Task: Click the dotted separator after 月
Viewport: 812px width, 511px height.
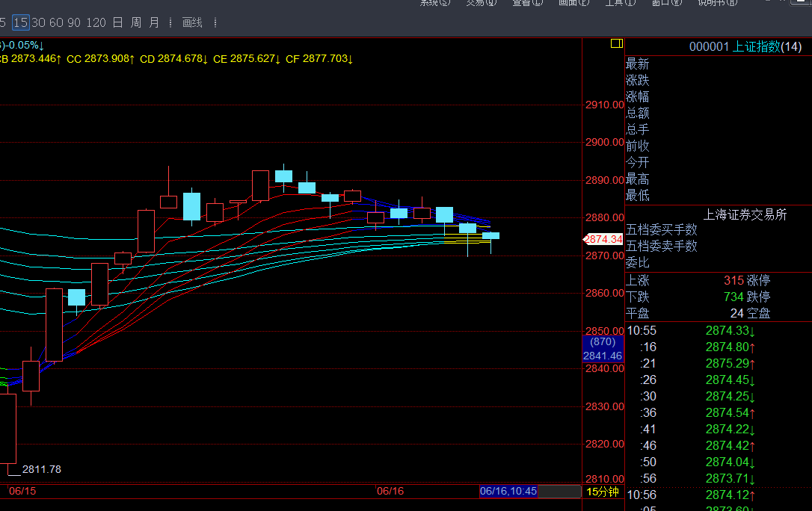Action: point(170,22)
